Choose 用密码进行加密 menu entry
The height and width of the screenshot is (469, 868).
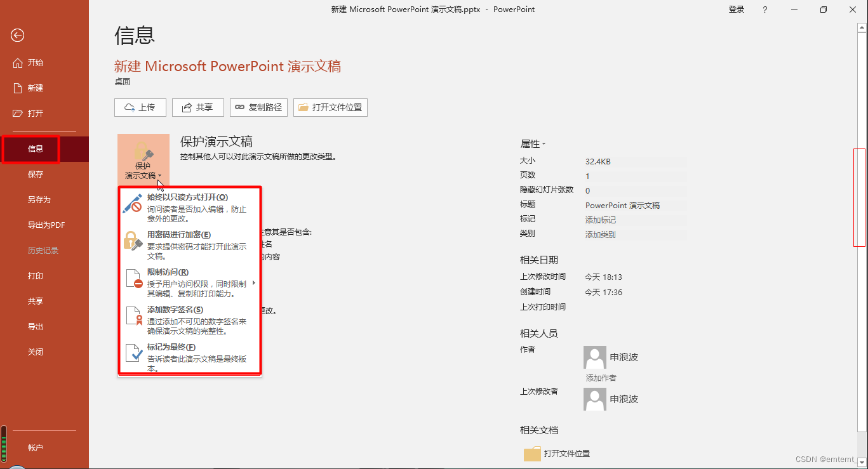190,245
